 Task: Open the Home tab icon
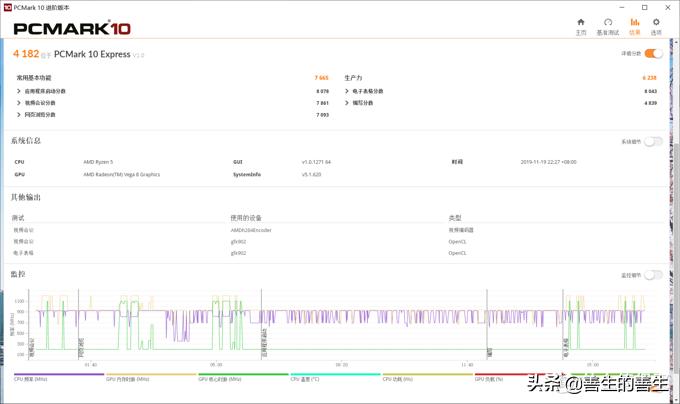pos(581,22)
